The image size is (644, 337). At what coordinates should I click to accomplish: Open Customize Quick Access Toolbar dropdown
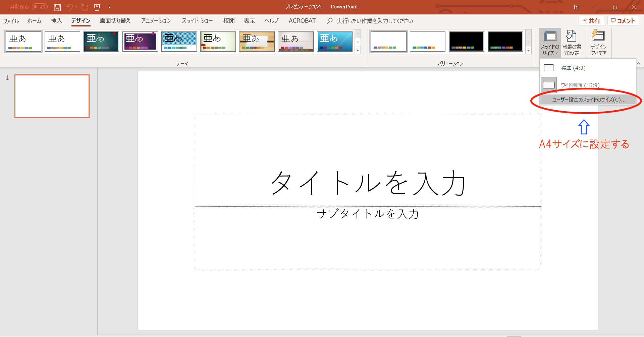[x=109, y=7]
